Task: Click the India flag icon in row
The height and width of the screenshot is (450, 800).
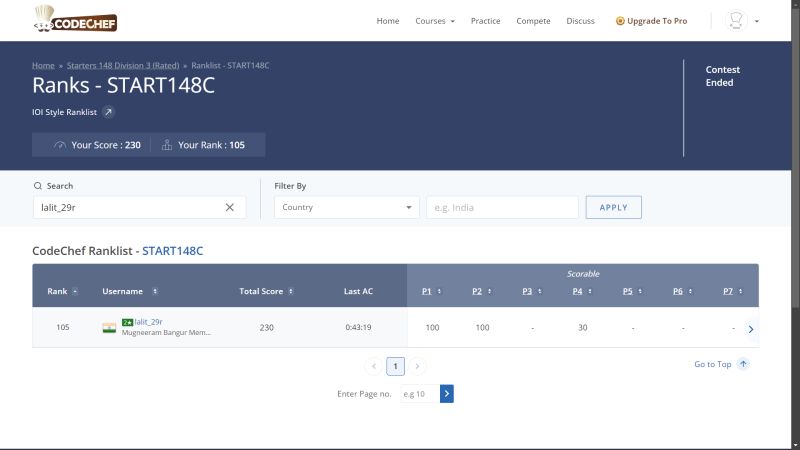Action: tap(109, 328)
